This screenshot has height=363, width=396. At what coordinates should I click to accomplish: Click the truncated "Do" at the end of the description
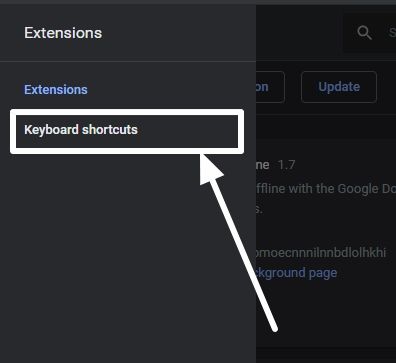(389, 189)
